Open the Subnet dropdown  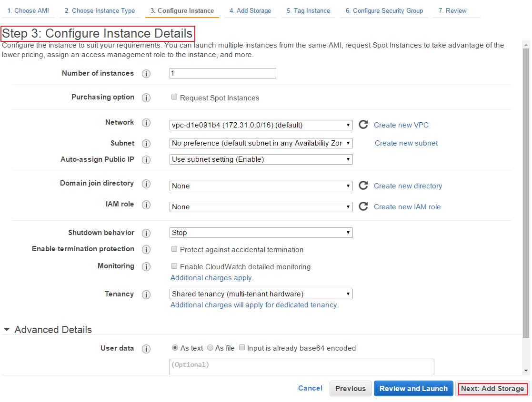pos(261,143)
